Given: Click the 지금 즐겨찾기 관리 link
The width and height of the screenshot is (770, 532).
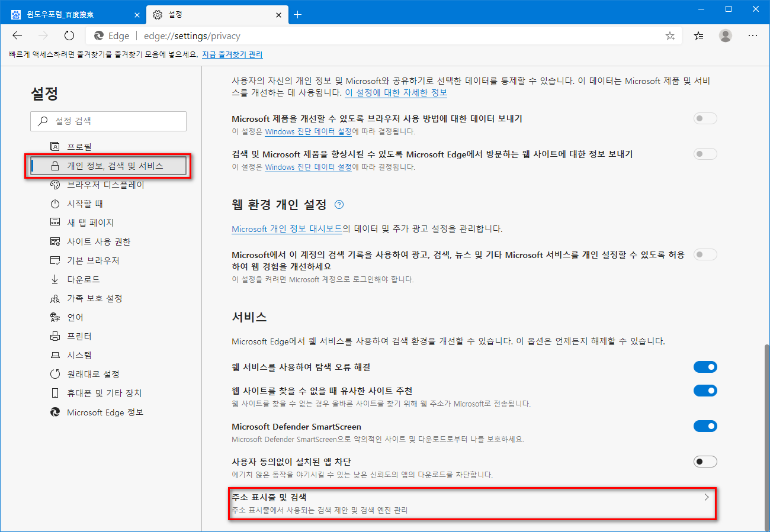Looking at the screenshot, I should (x=232, y=54).
